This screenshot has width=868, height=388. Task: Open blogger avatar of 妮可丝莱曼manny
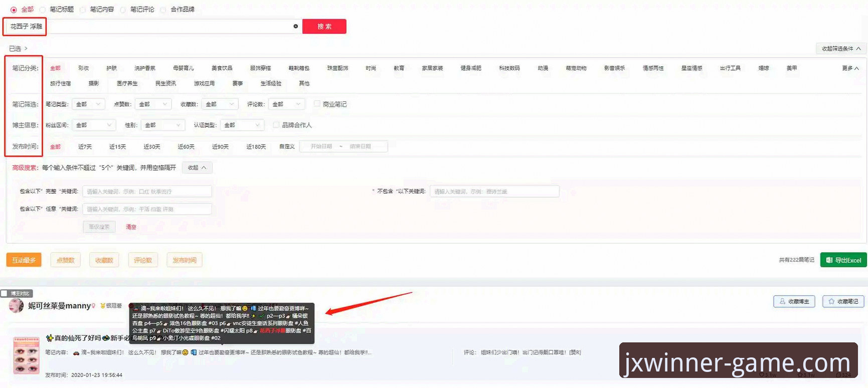click(x=16, y=305)
